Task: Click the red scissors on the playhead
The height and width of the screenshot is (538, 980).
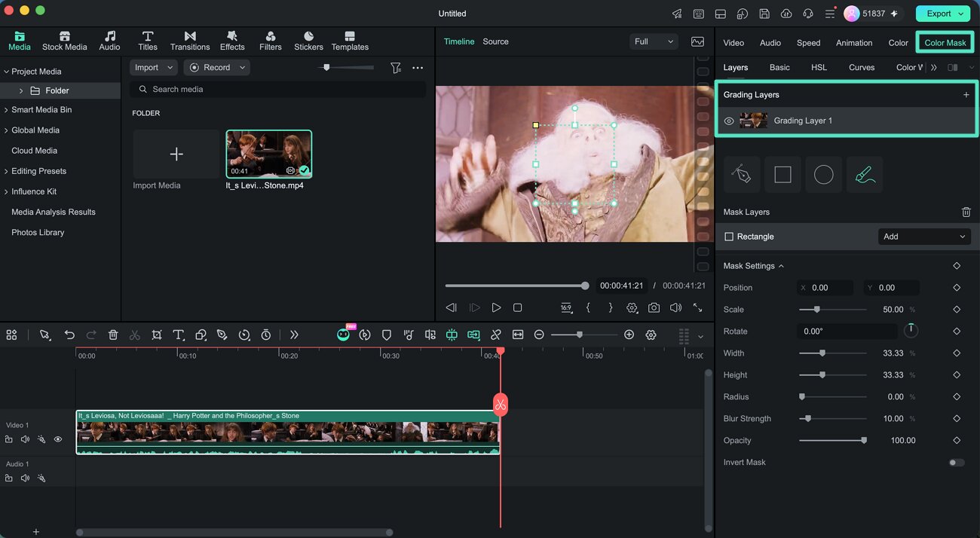Action: click(x=500, y=405)
